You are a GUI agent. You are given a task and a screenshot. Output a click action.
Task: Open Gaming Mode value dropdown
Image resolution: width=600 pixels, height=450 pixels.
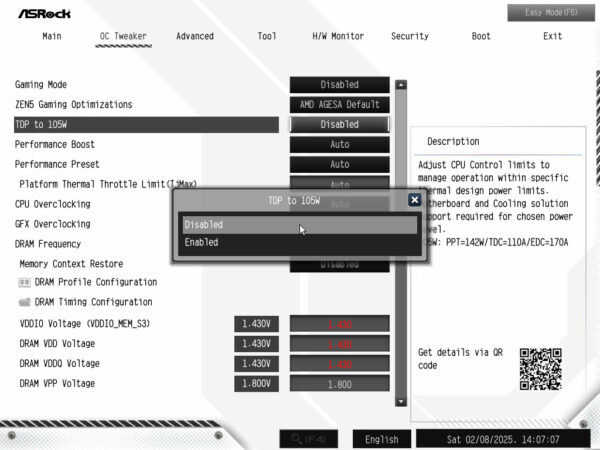[339, 85]
